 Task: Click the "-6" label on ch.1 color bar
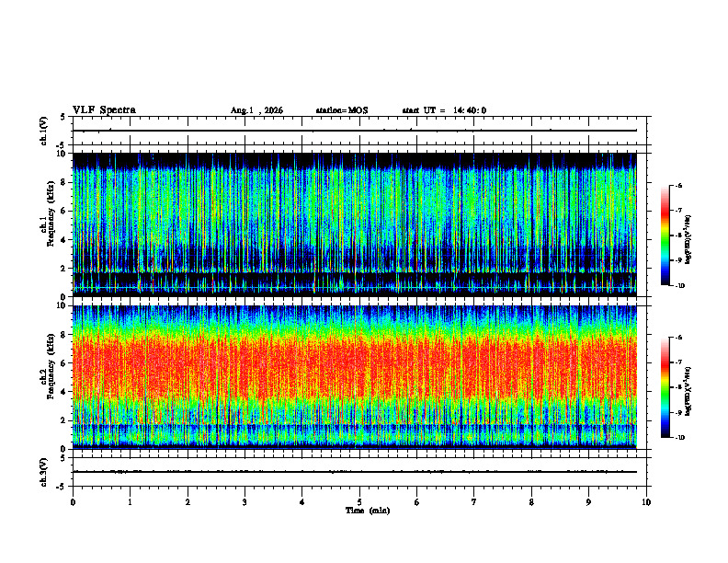click(x=678, y=186)
